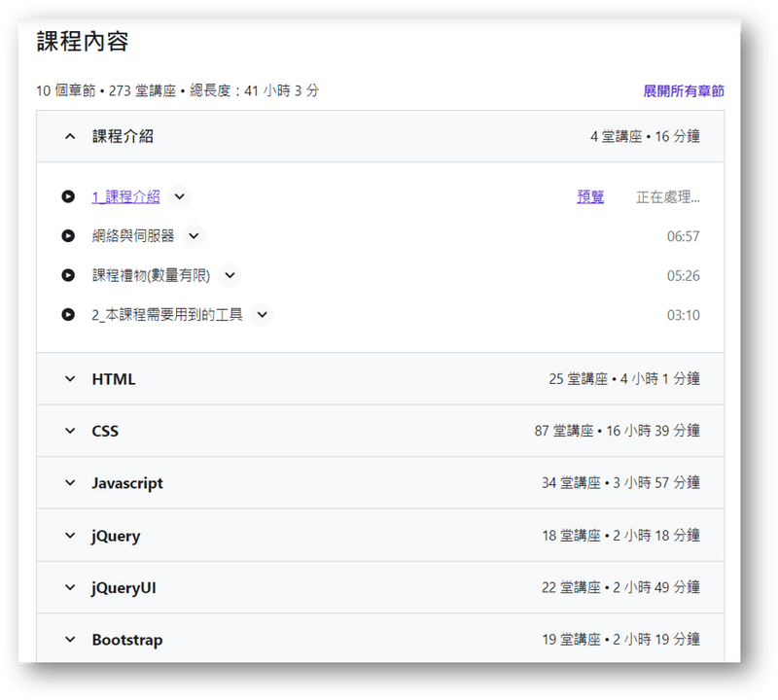Expand details chevron after 網絡與伺服器
778x700 pixels.
[194, 236]
